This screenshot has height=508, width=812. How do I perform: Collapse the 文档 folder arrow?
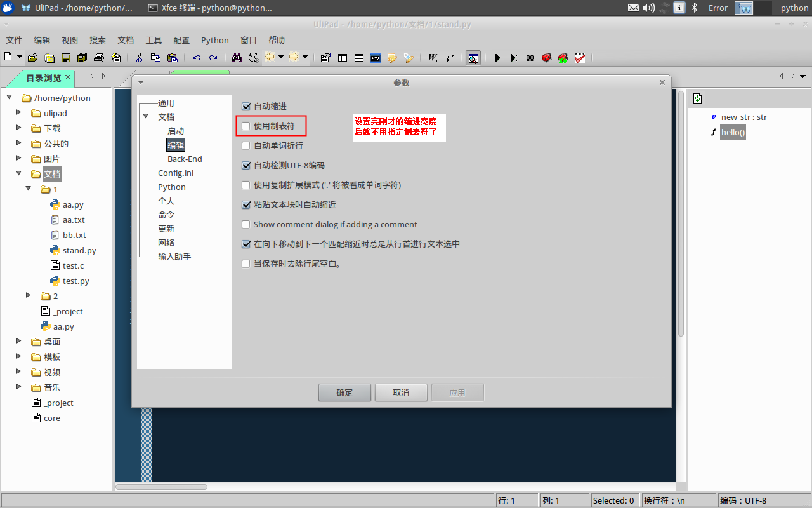19,174
